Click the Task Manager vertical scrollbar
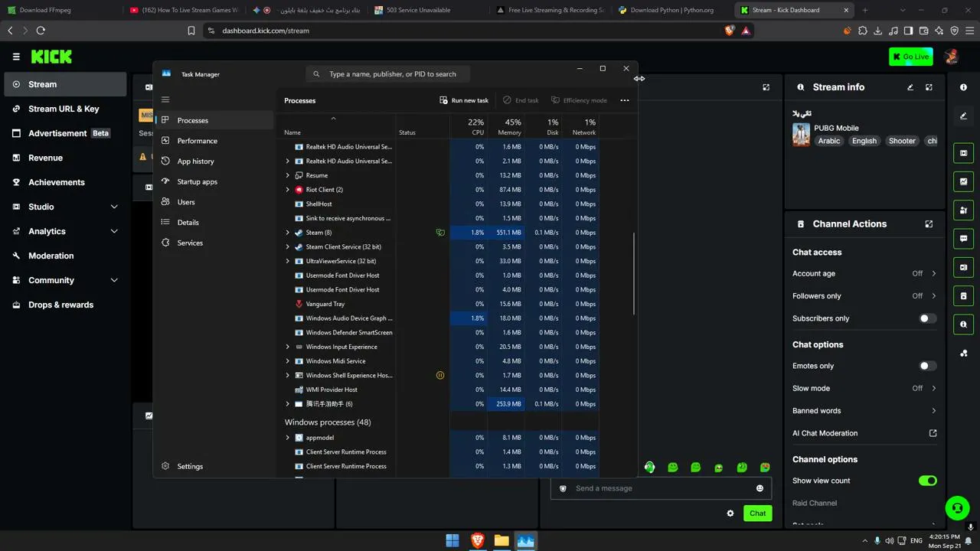The image size is (980, 551). pos(634,273)
